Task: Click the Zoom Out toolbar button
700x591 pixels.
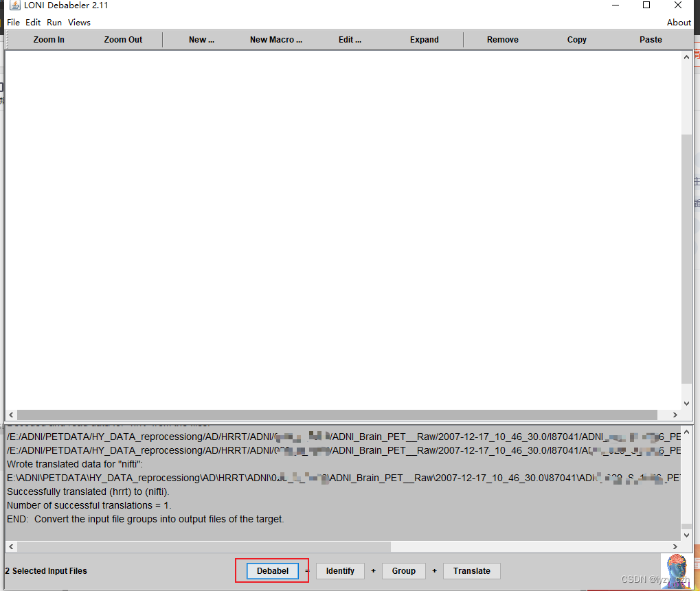Action: [x=123, y=40]
